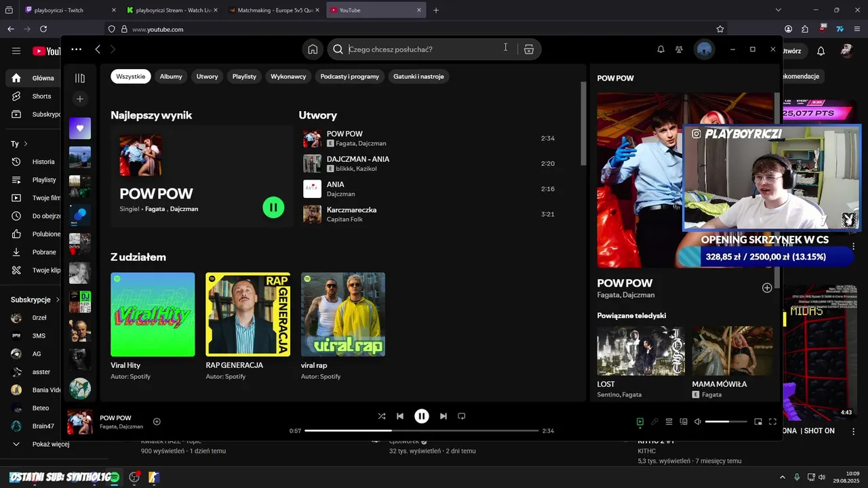Viewport: 868px width, 488px height.
Task: Go to Spotify Home via house icon
Action: 313,49
